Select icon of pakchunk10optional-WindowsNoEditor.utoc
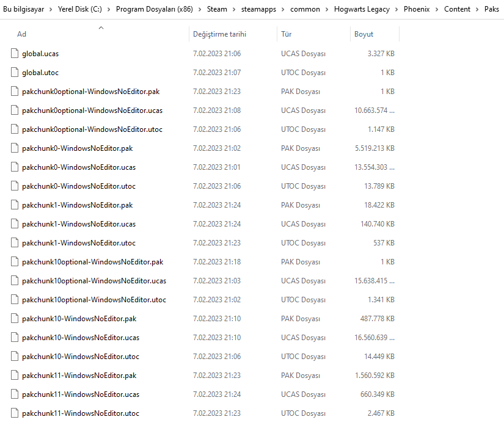 15,300
